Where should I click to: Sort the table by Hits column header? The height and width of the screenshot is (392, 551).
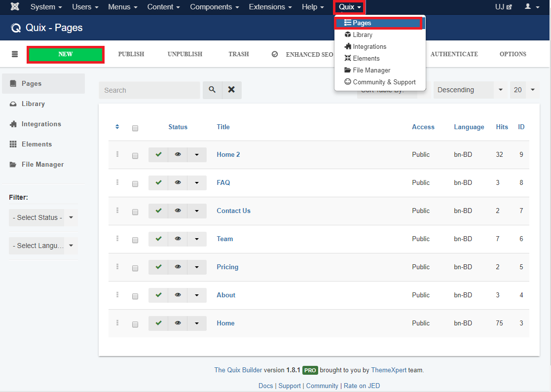pyautogui.click(x=502, y=127)
